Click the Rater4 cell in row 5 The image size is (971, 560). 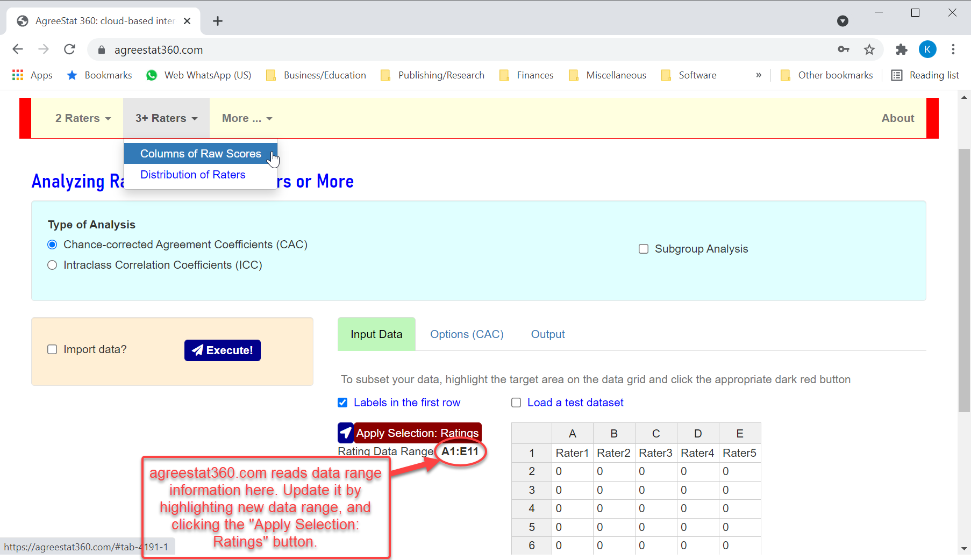click(698, 527)
